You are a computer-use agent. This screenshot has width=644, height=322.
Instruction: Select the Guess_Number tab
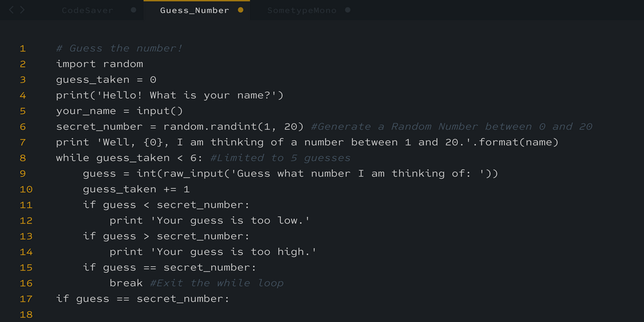click(194, 10)
